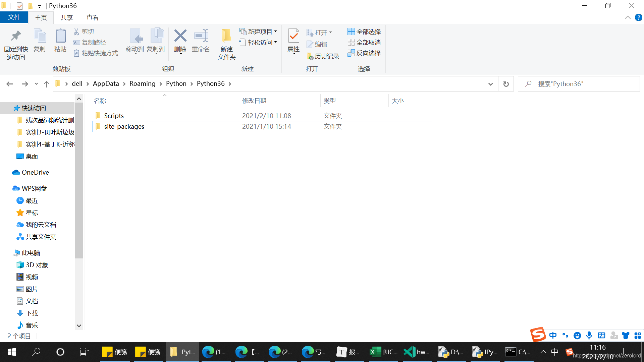Open Downloads (下载) in navigation pane

click(x=32, y=313)
